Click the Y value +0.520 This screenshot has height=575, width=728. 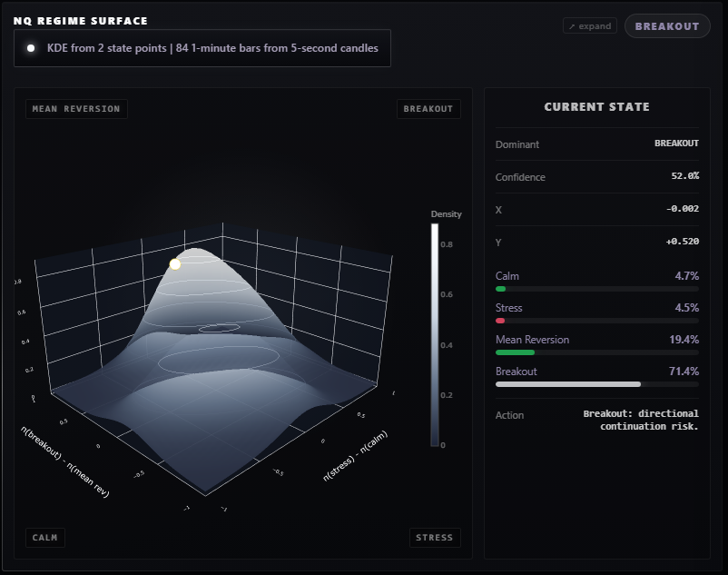point(683,241)
